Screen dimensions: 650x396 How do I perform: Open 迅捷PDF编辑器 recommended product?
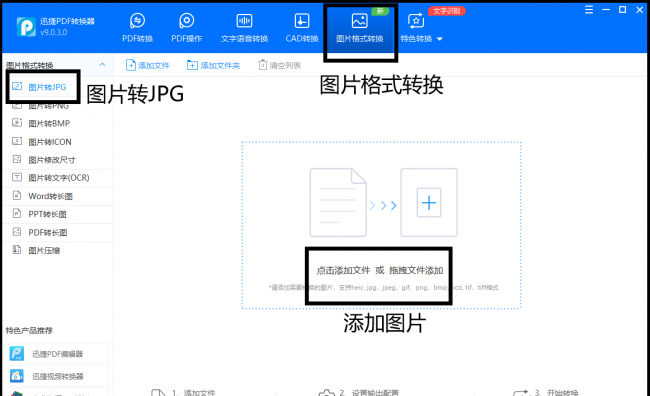click(x=58, y=354)
